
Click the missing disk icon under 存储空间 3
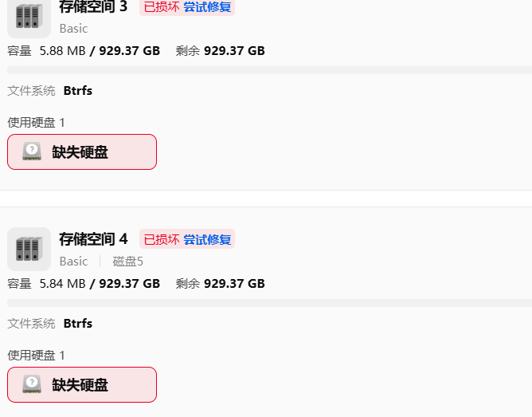click(x=31, y=151)
